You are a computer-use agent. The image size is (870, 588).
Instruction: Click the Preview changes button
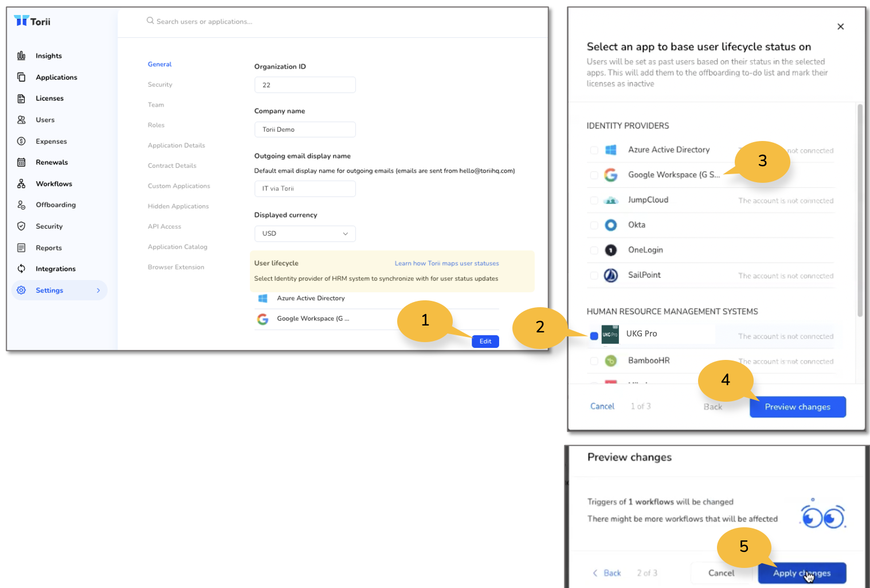pos(798,407)
